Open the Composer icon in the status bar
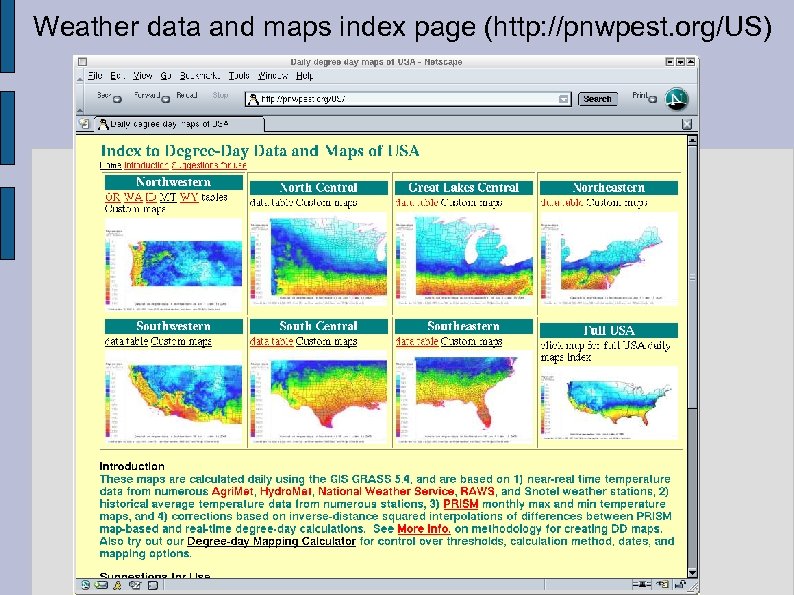This screenshot has width=794, height=595. pyautogui.click(x=135, y=585)
